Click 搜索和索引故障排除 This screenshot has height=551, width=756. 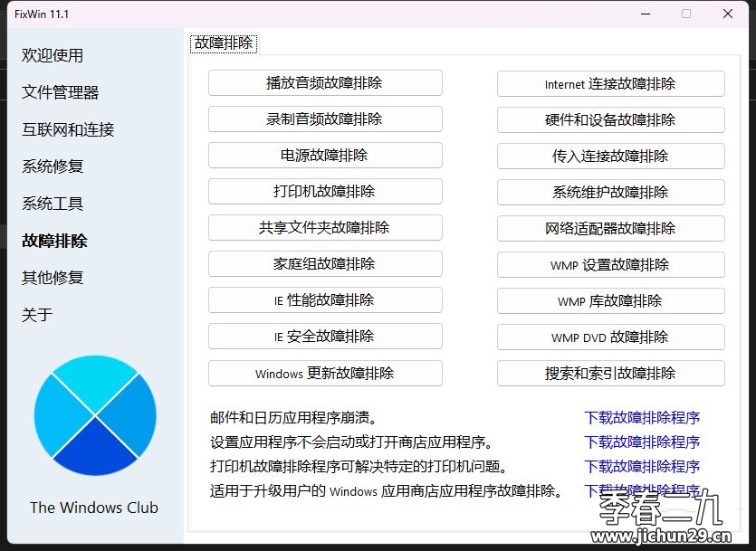[611, 374]
